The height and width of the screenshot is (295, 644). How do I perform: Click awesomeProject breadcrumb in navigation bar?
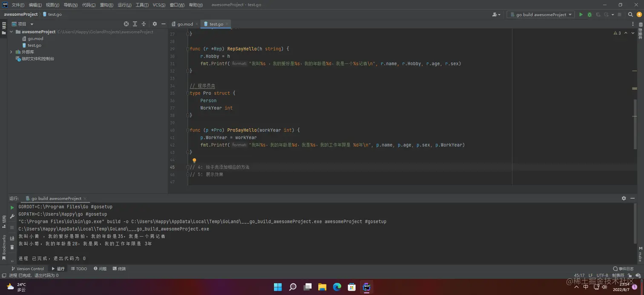coord(21,14)
